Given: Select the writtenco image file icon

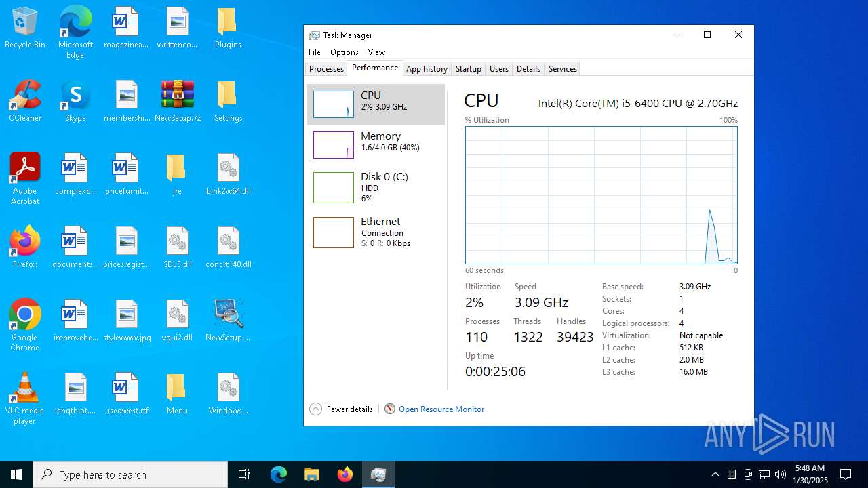Looking at the screenshot, I should coord(177,28).
